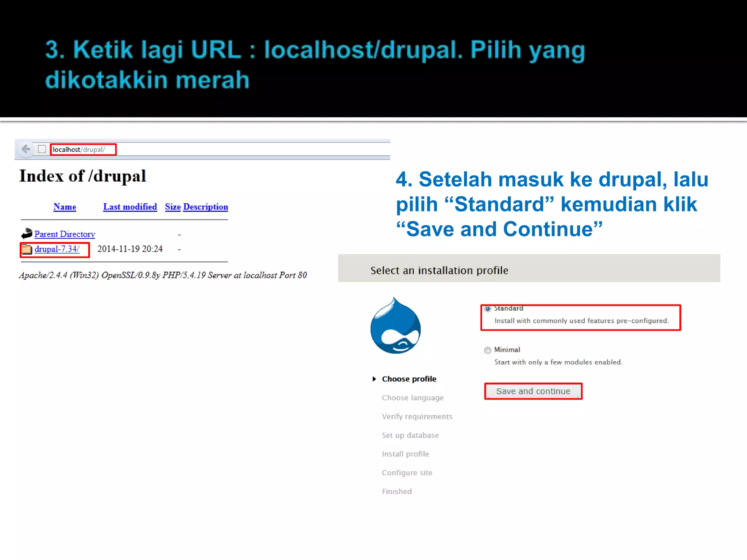Image resolution: width=747 pixels, height=560 pixels.
Task: Click the Configure site step text
Action: [407, 473]
